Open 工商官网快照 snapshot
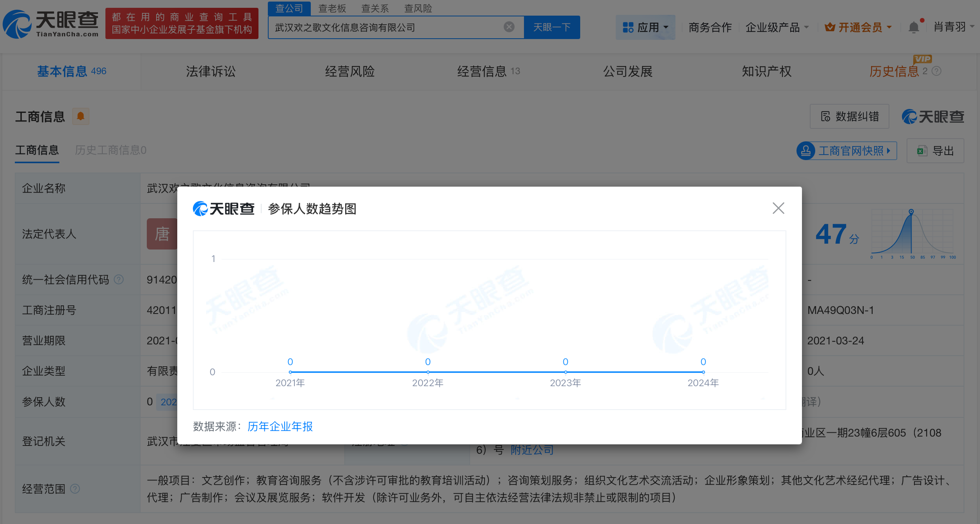 tap(846, 151)
